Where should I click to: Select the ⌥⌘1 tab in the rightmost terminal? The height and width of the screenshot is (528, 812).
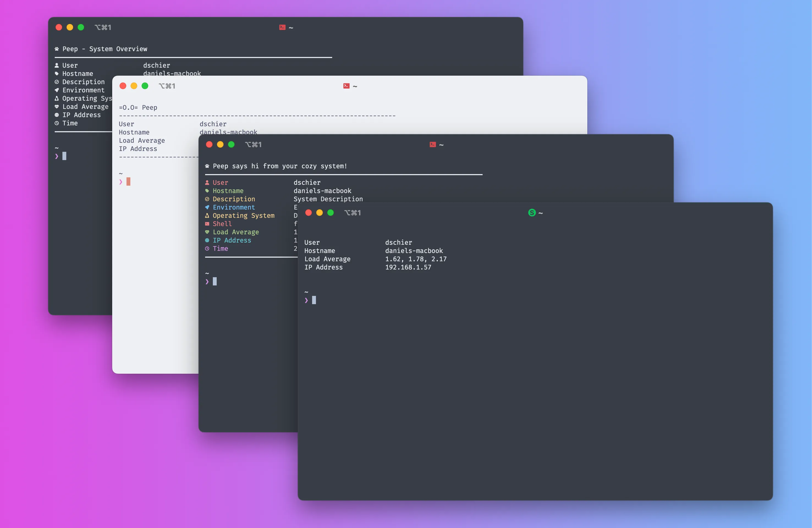pyautogui.click(x=353, y=213)
